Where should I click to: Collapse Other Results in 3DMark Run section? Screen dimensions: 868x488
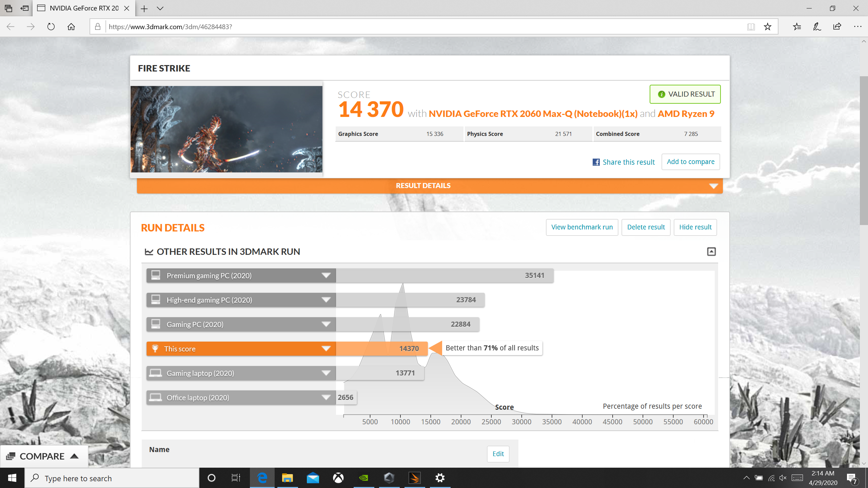(x=711, y=251)
